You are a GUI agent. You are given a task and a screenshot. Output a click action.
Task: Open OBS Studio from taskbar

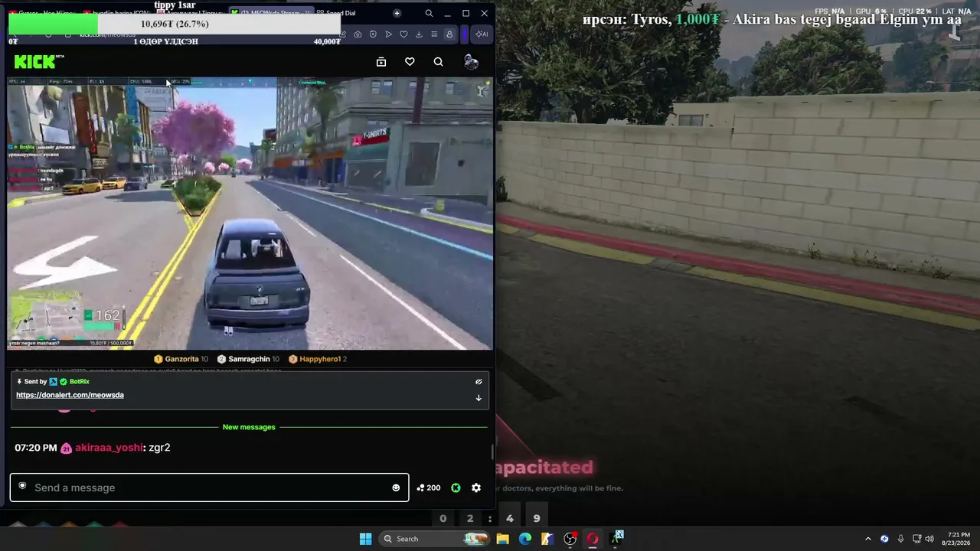point(570,539)
